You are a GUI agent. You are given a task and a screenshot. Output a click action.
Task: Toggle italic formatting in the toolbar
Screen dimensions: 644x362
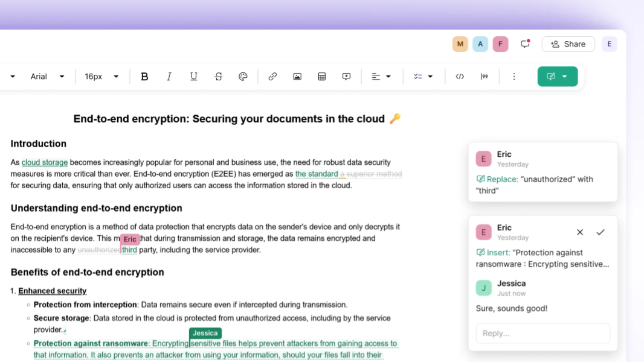click(x=169, y=77)
